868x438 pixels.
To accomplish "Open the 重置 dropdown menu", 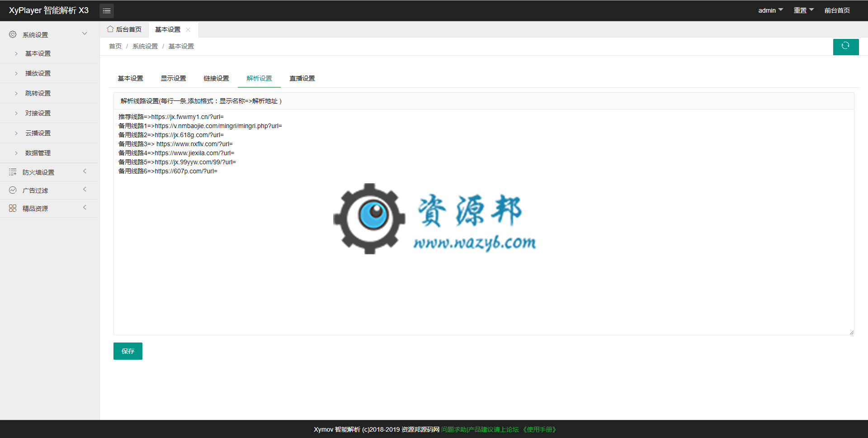I will (804, 10).
